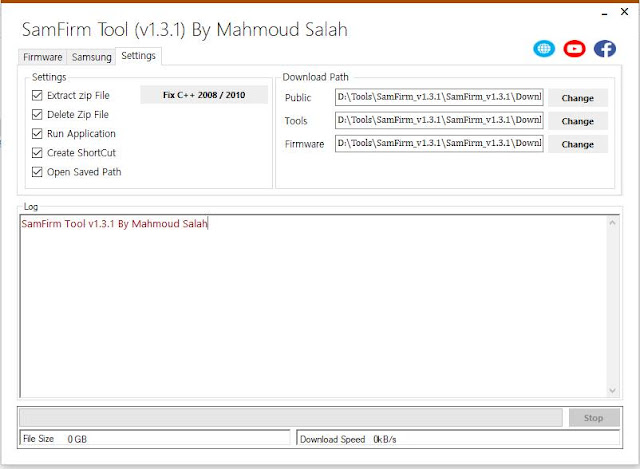This screenshot has width=640, height=469.
Task: Open the YouTube channel icon
Action: [x=574, y=49]
